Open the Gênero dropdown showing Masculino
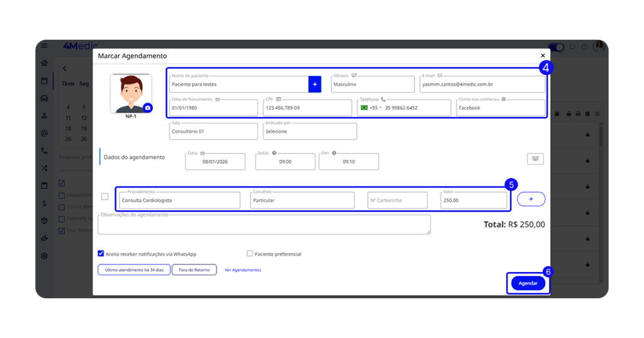644x338 pixels. tap(372, 84)
